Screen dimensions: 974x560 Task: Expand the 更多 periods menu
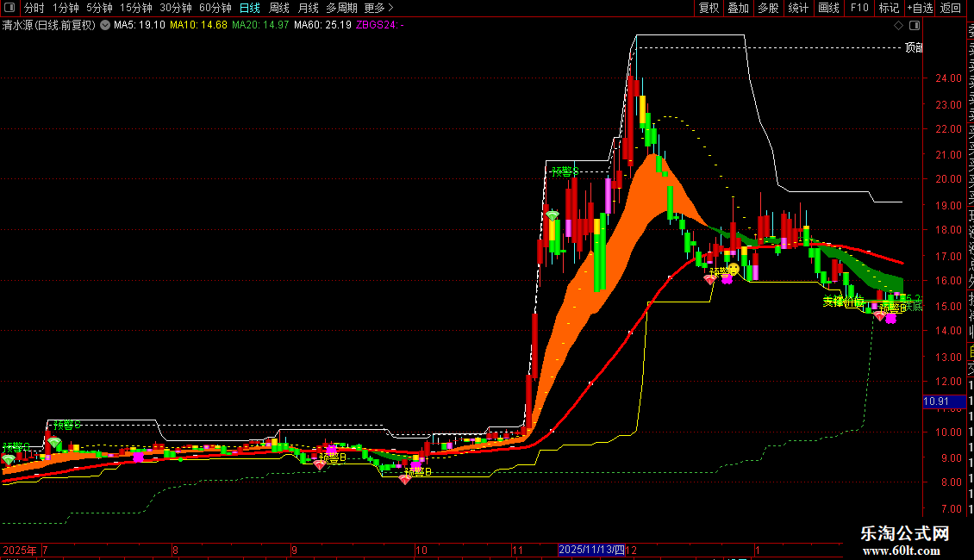click(378, 8)
